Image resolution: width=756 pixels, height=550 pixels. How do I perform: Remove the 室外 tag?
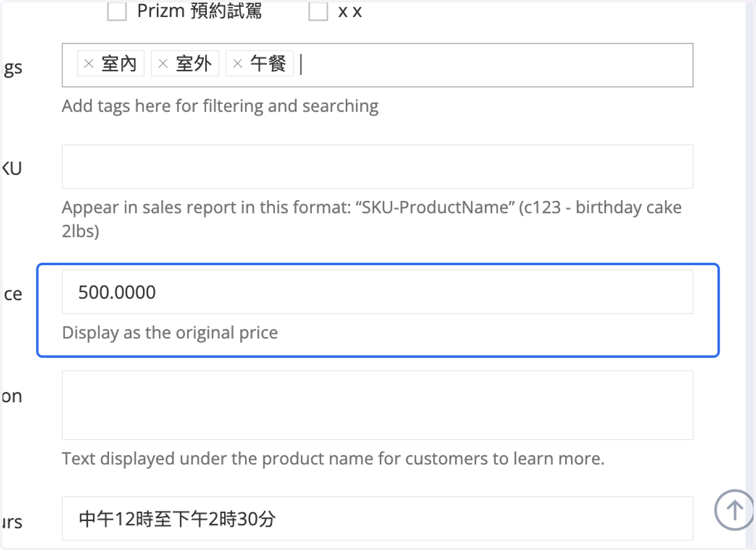pos(163,64)
